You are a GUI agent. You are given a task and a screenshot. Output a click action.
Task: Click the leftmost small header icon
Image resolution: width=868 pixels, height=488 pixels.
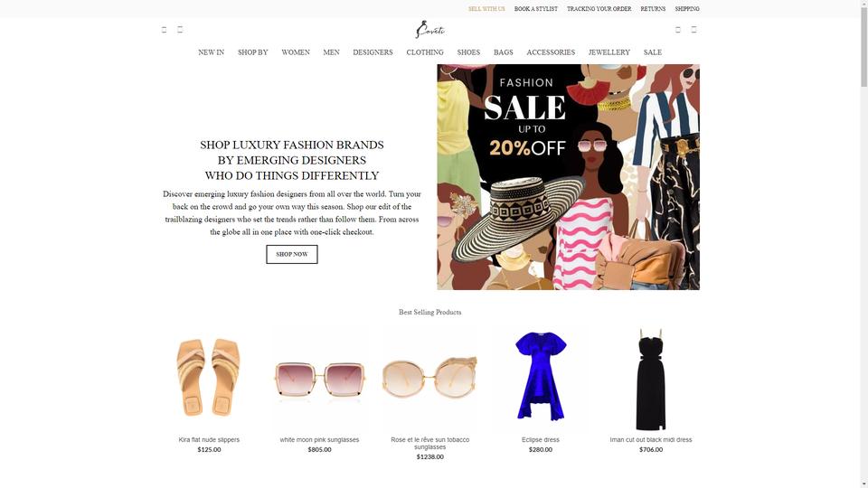164,30
